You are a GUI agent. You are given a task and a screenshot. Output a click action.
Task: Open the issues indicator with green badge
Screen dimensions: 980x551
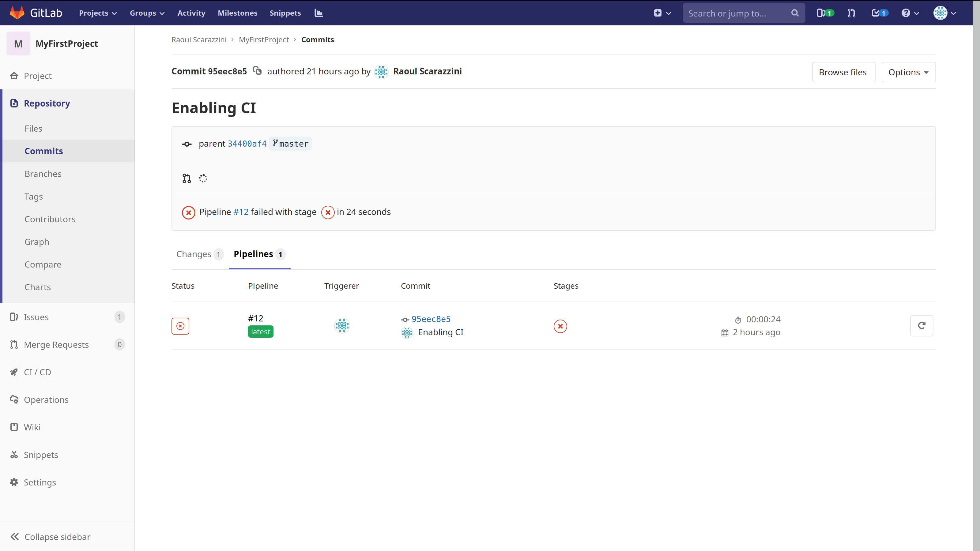[824, 13]
